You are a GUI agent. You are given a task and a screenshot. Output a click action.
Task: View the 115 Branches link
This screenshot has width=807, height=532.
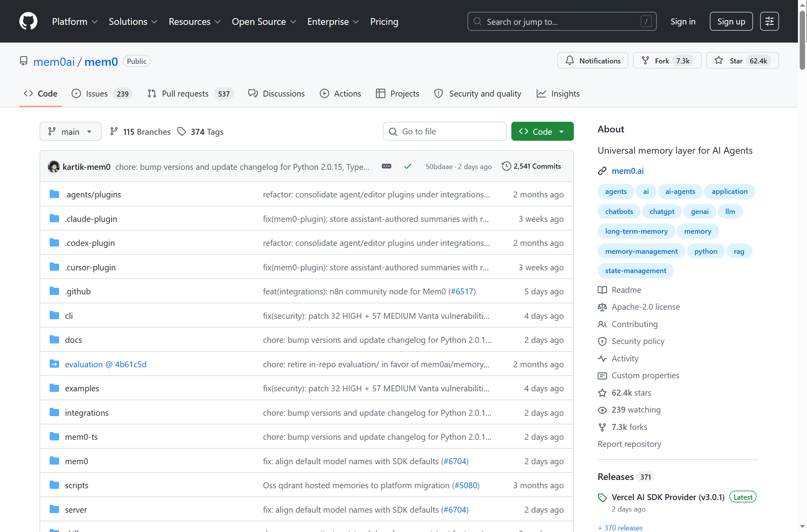point(140,132)
